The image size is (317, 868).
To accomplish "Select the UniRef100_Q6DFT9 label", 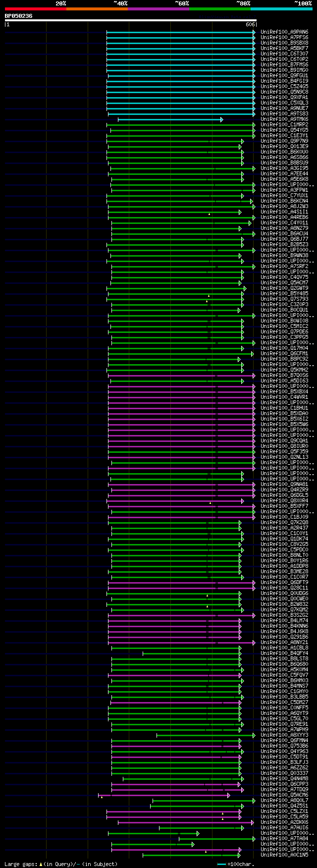I will point(284,582).
